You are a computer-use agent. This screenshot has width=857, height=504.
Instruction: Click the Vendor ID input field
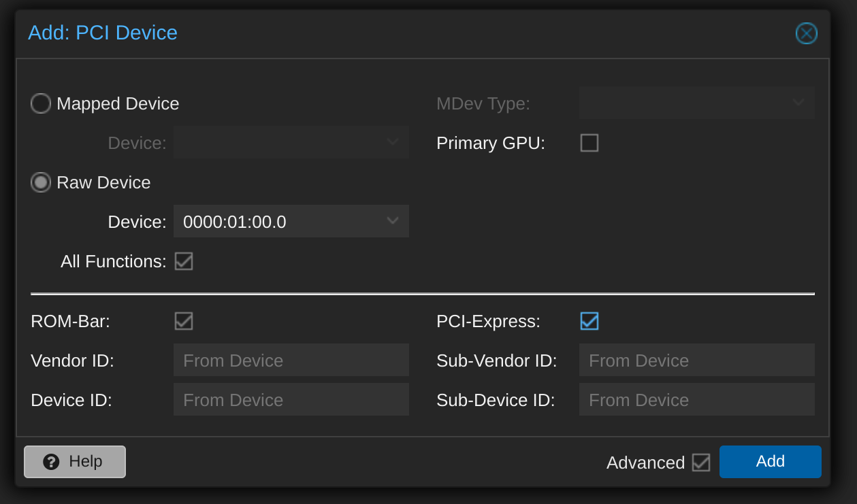coord(291,360)
